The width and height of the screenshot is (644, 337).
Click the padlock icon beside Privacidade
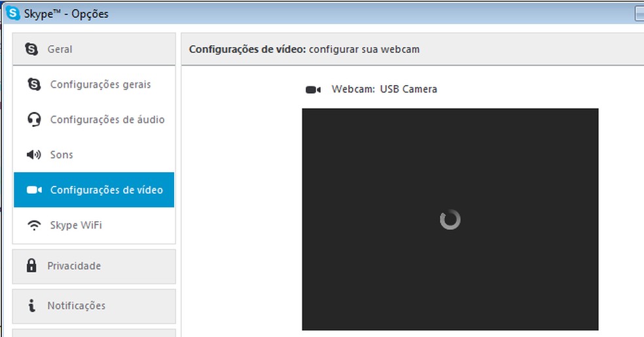pyautogui.click(x=31, y=266)
